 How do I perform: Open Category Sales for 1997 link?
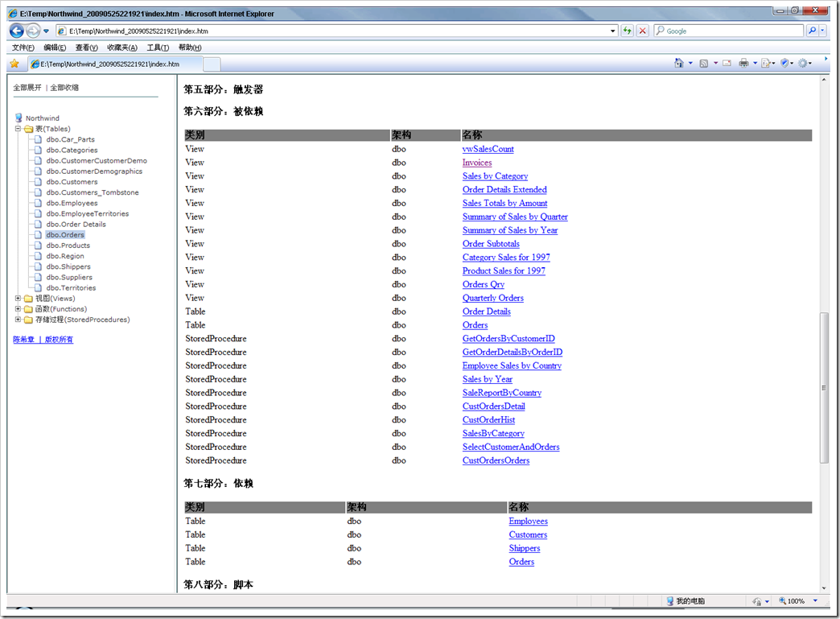pyautogui.click(x=506, y=258)
